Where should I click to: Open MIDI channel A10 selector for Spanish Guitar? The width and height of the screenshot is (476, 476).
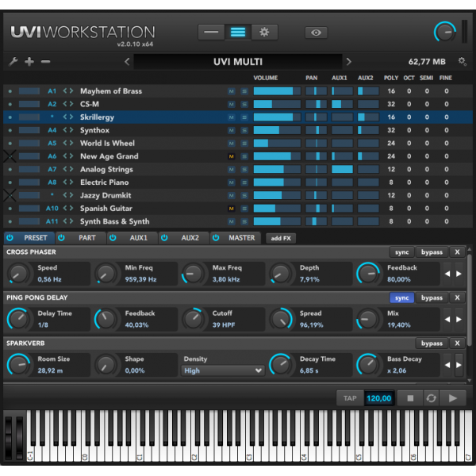(x=52, y=209)
